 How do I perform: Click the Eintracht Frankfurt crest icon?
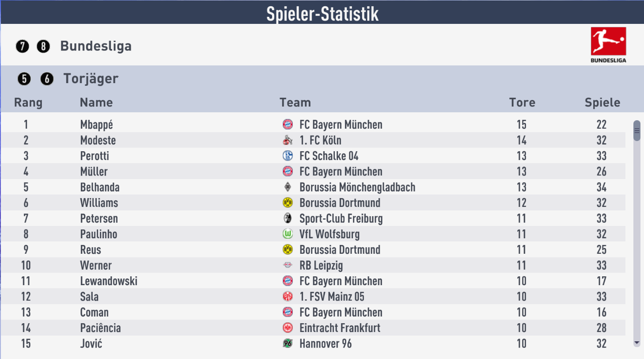coord(288,328)
